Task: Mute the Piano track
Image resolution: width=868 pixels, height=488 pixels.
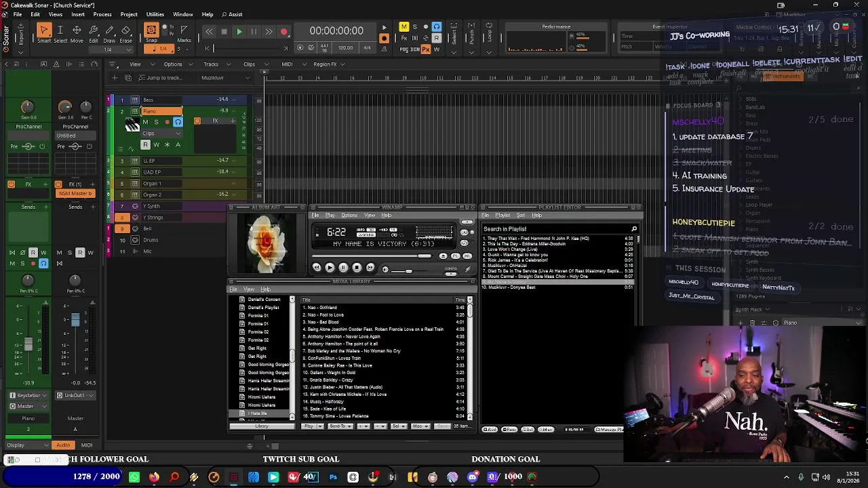Action: 145,122
